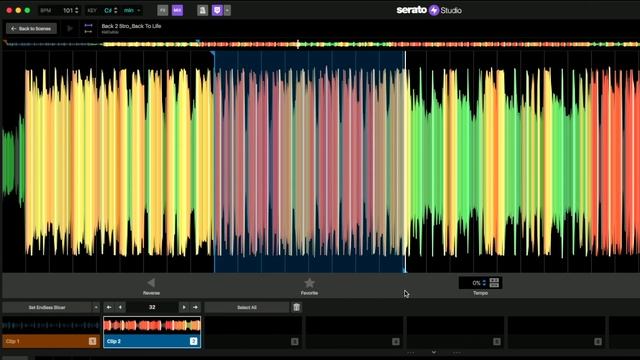Screen dimensions: 640x360
Task: Click the macOS green fullscreen window button
Action: [27, 10]
